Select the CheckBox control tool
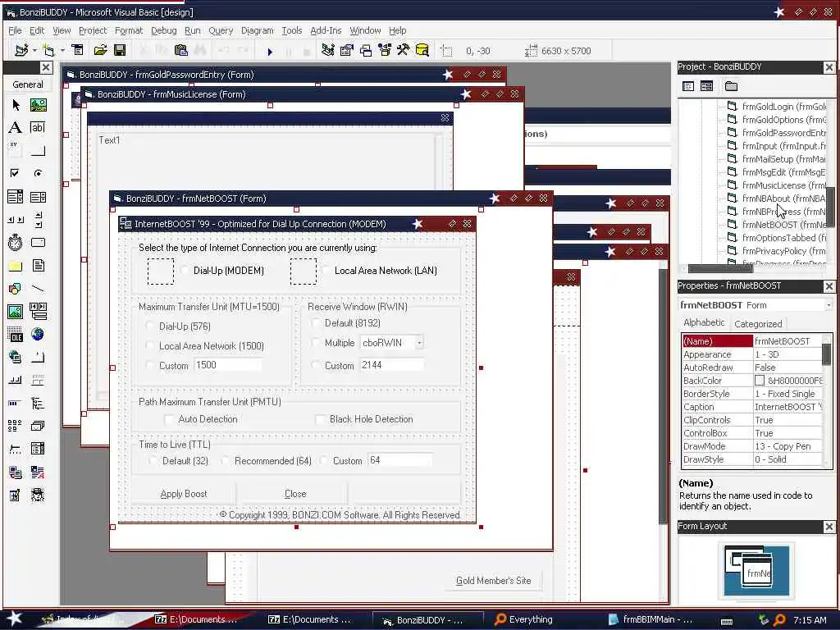Screen dimensions: 840x630 [16, 173]
